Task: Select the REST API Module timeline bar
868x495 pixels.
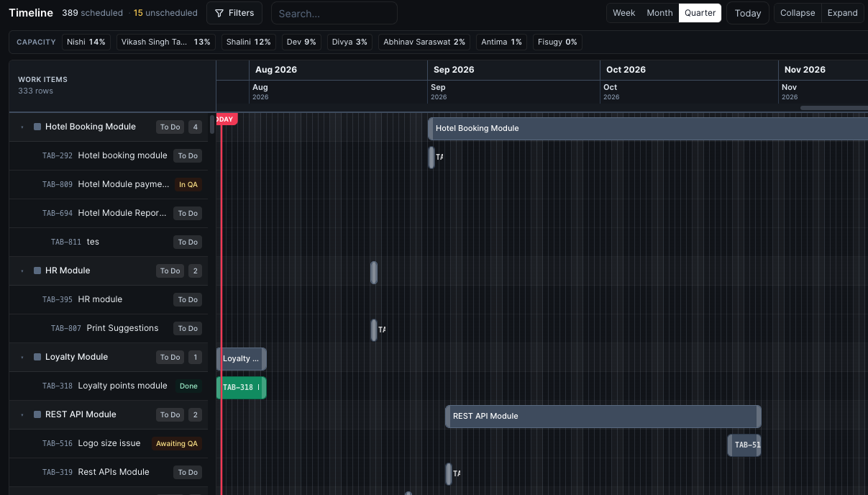Action: (x=603, y=416)
